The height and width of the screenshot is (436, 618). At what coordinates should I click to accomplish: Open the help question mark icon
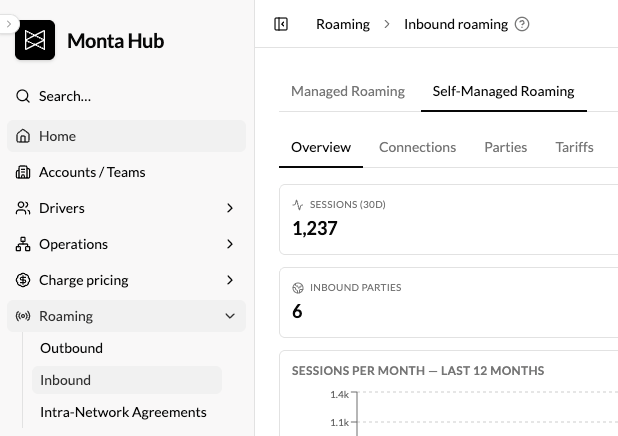[x=522, y=24]
